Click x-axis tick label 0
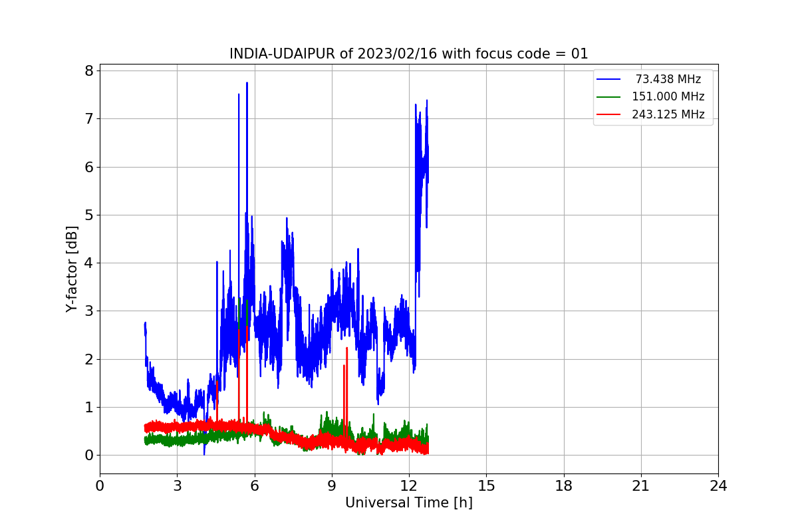Viewport: 798px width, 532px height. (100, 486)
